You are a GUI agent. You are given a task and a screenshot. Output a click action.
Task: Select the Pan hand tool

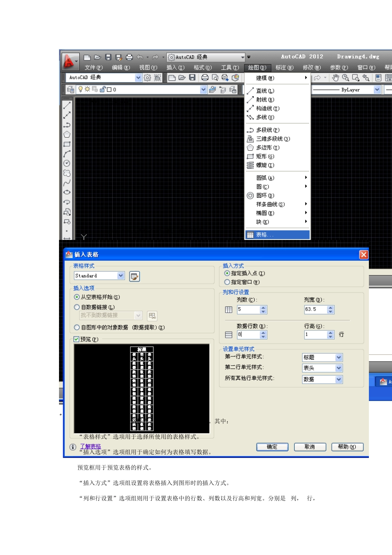(x=335, y=78)
